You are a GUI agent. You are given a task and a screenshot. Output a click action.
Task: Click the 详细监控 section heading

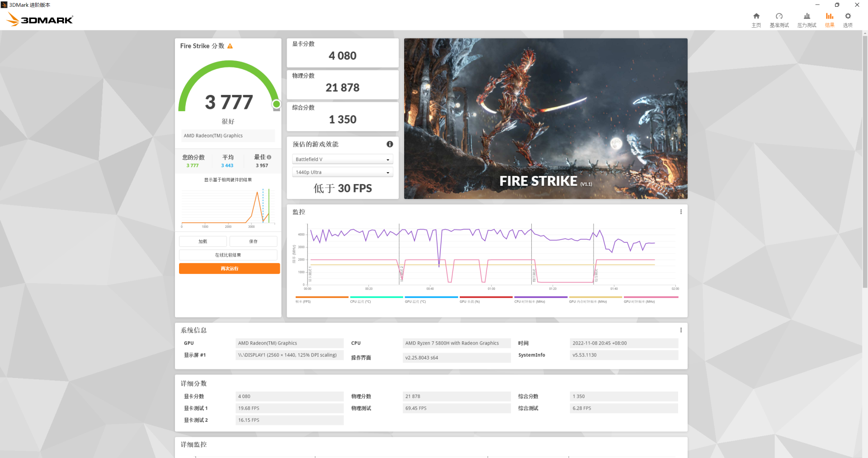194,445
